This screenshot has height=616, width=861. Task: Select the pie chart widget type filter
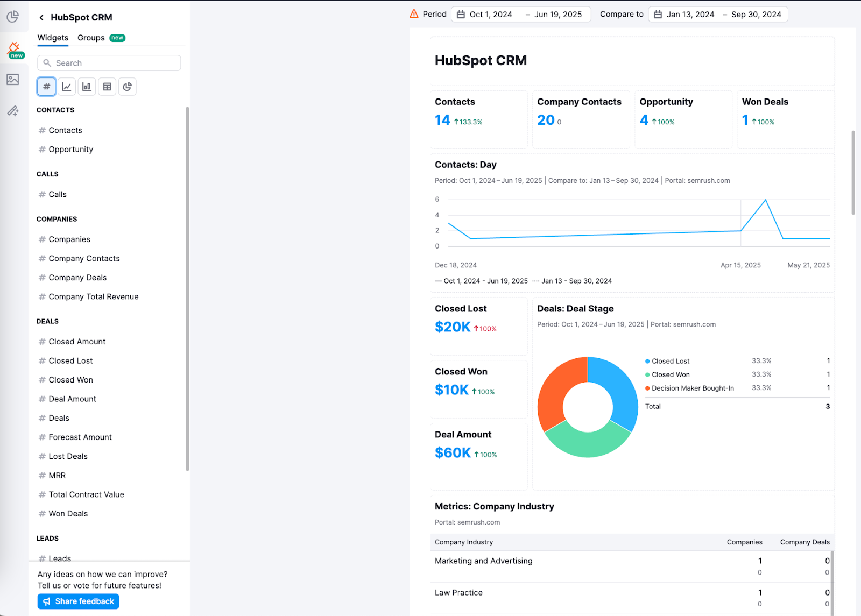[x=127, y=86]
